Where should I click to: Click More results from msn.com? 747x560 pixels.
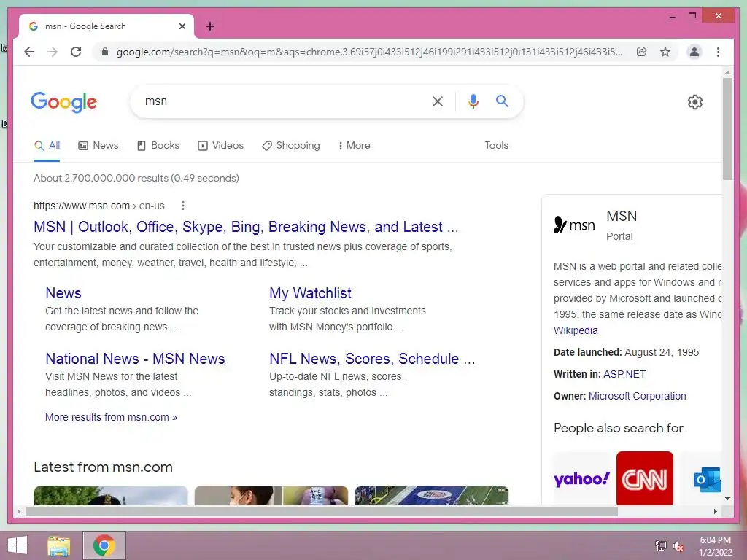tap(111, 417)
